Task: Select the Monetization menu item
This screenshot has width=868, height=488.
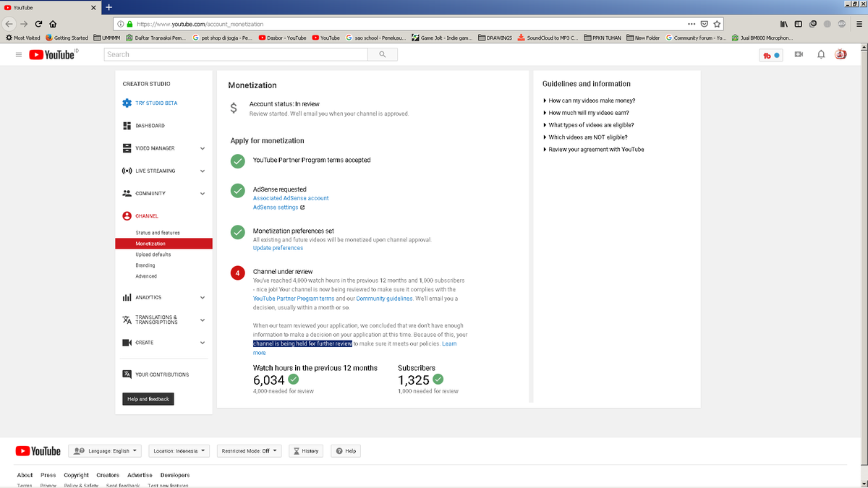Action: tap(164, 244)
